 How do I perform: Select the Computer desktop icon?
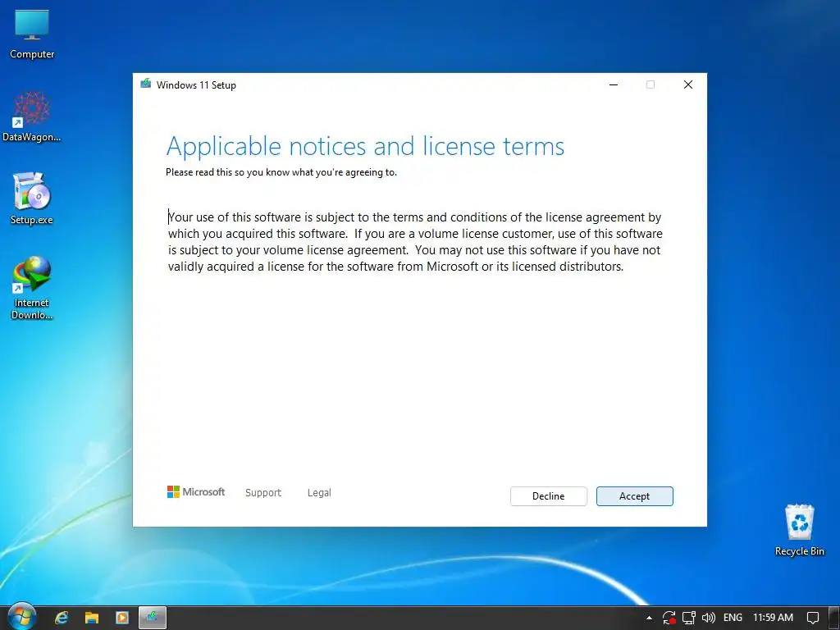(32, 34)
